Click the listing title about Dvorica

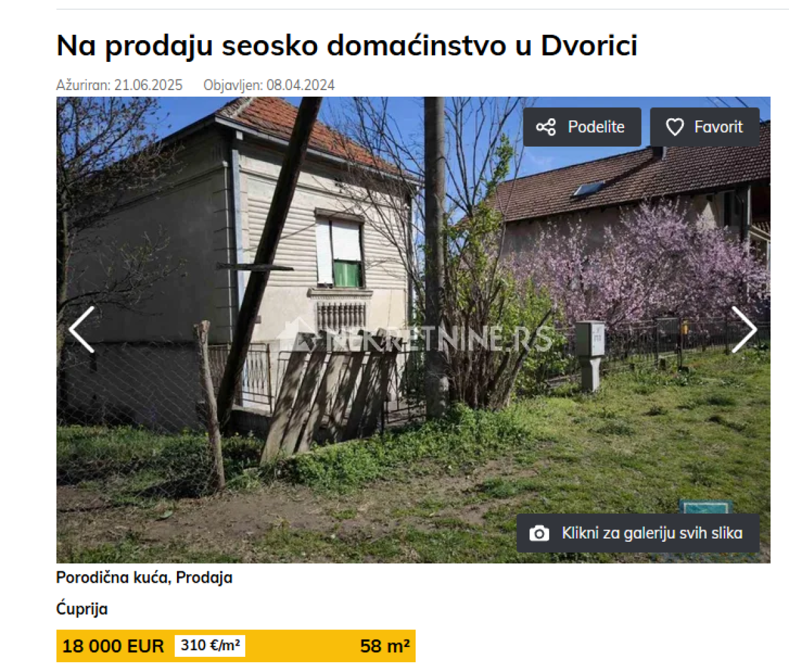click(x=347, y=45)
